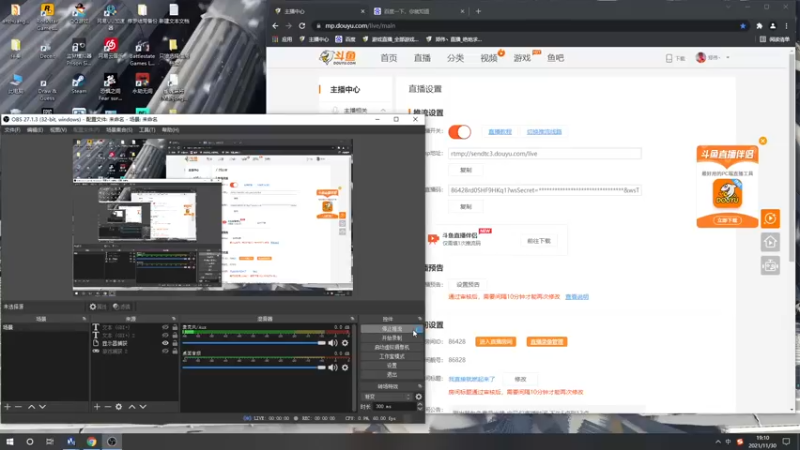Open desktop audio channel settings gear

[x=345, y=367]
